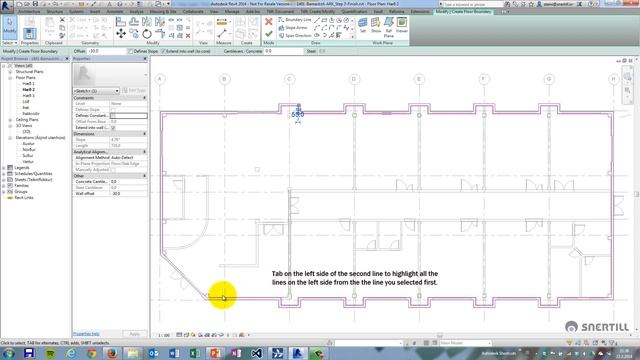This screenshot has width=640, height=360.
Task: Collapse the Other section in Properties
Action: coord(144,176)
